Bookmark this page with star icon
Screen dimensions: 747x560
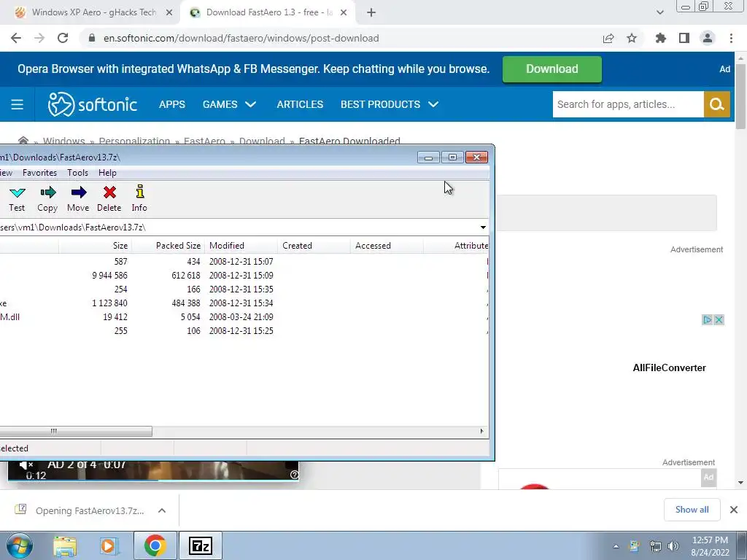(x=632, y=38)
